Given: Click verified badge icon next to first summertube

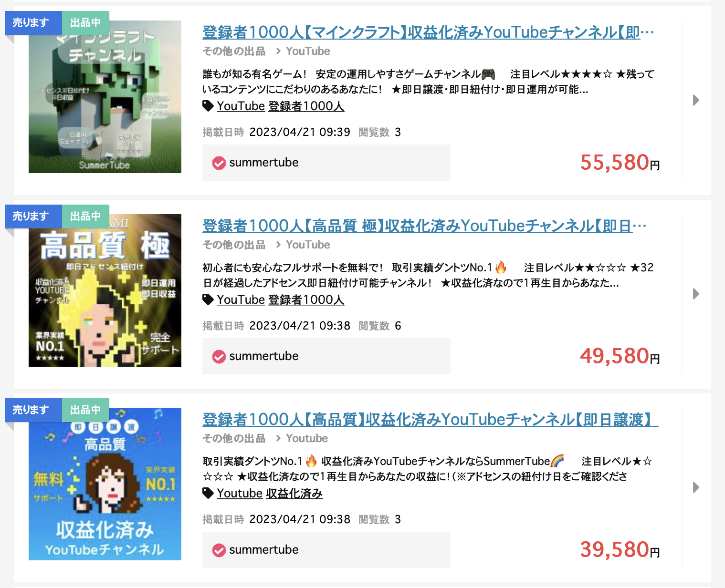Looking at the screenshot, I should click(x=219, y=163).
